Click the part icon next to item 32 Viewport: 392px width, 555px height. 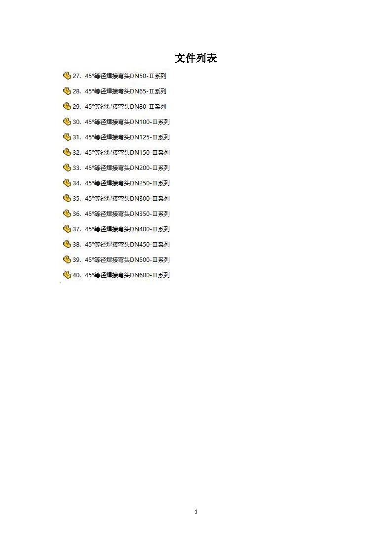coord(67,152)
